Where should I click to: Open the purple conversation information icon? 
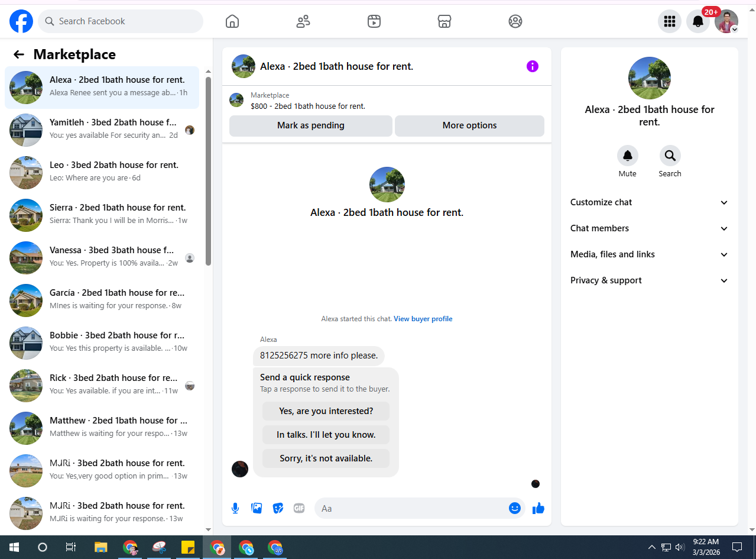pos(533,66)
